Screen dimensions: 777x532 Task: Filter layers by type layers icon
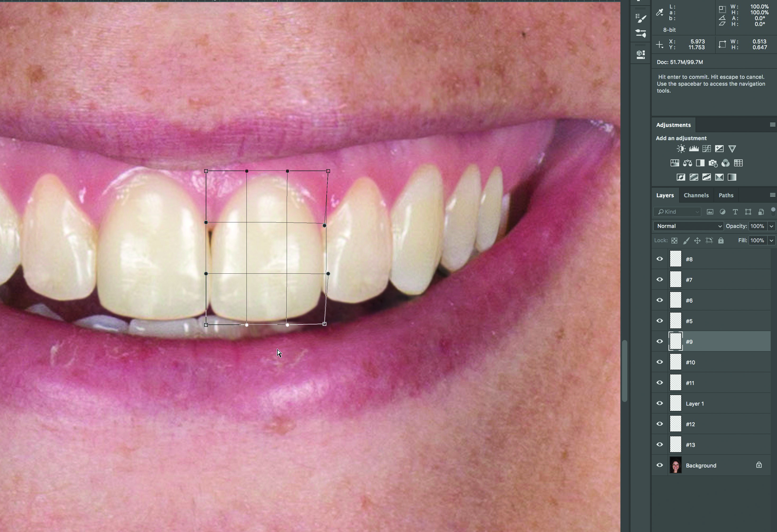click(735, 212)
